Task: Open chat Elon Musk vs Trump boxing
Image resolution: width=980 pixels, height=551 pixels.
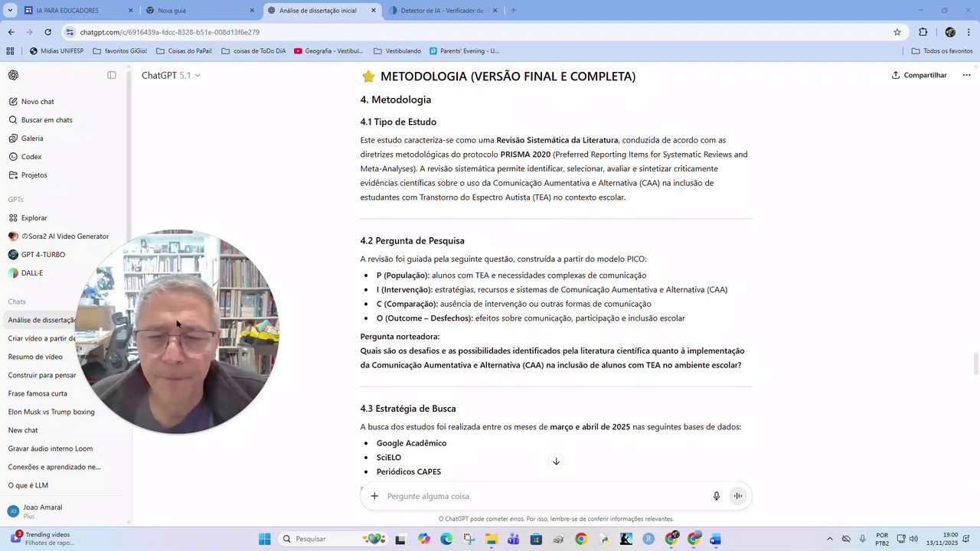Action: [51, 412]
